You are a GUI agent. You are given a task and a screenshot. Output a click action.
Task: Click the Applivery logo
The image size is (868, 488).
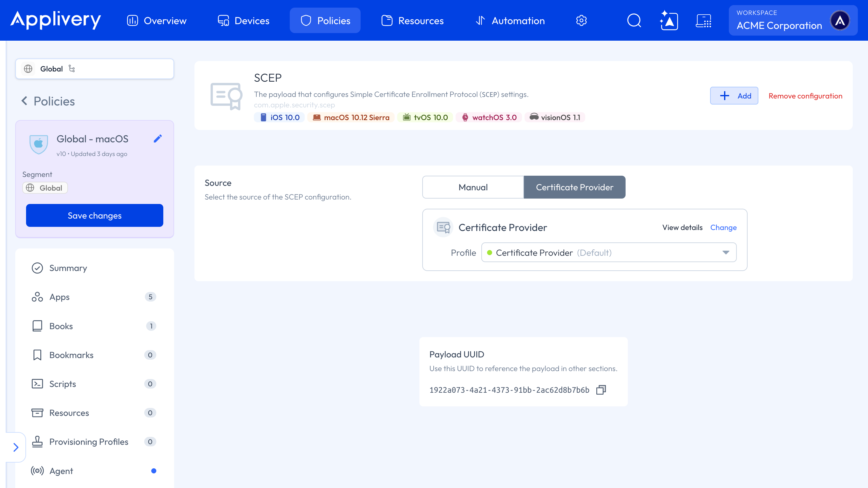[56, 20]
